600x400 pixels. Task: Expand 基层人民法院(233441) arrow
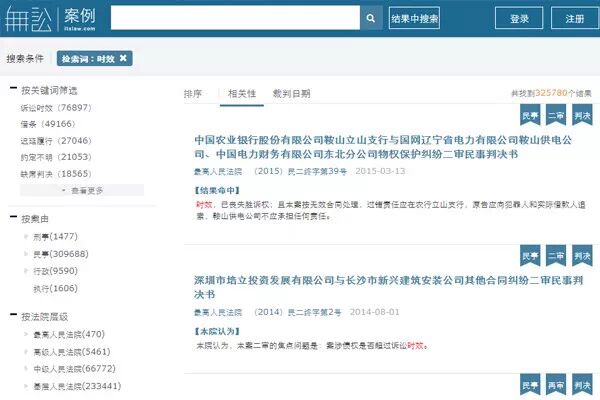coord(26,386)
